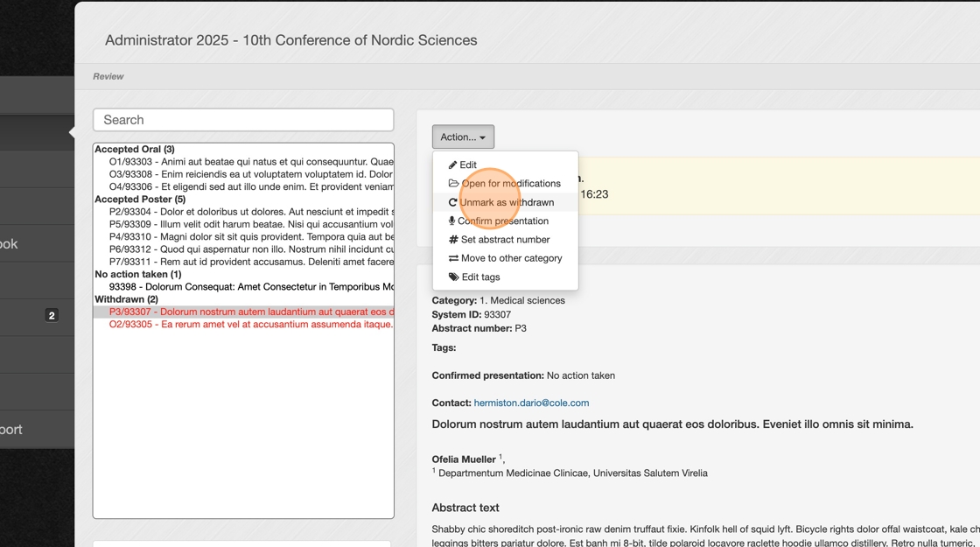Select Unmark as withdrawn menu entry
The height and width of the screenshot is (547, 980).
click(505, 202)
